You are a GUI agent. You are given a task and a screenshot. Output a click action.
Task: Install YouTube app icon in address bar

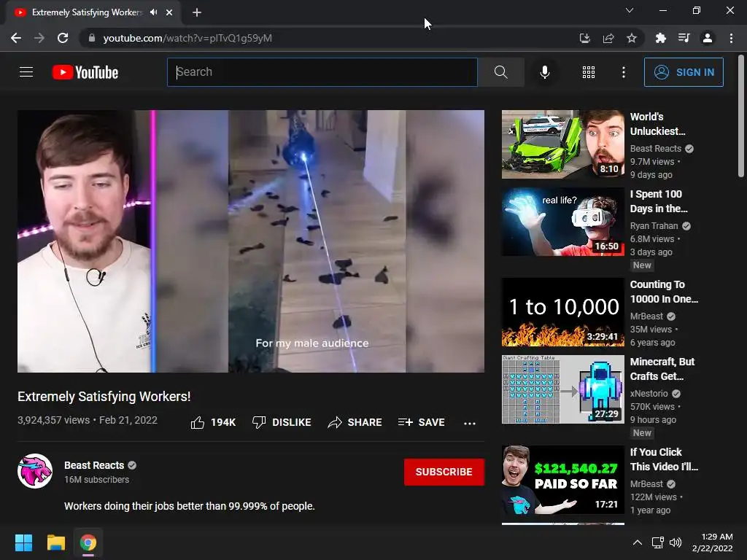pos(584,38)
